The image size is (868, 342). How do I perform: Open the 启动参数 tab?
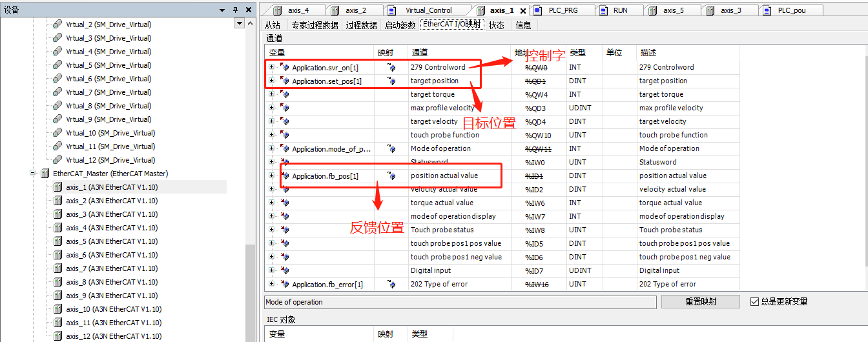click(x=400, y=25)
